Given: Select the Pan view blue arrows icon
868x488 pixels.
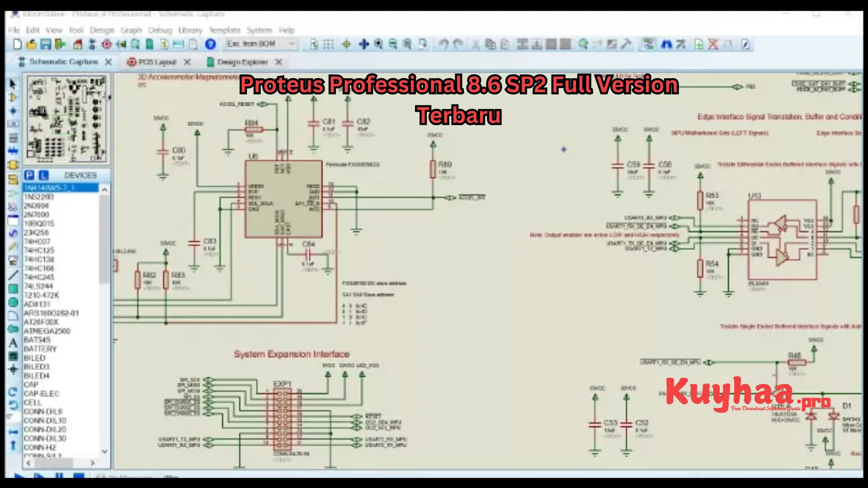Looking at the screenshot, I should coord(363,44).
